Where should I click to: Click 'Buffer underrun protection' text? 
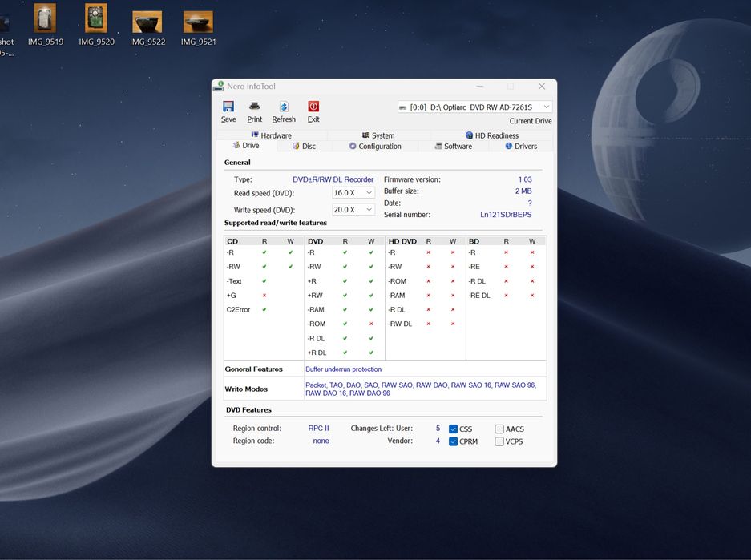coord(343,369)
